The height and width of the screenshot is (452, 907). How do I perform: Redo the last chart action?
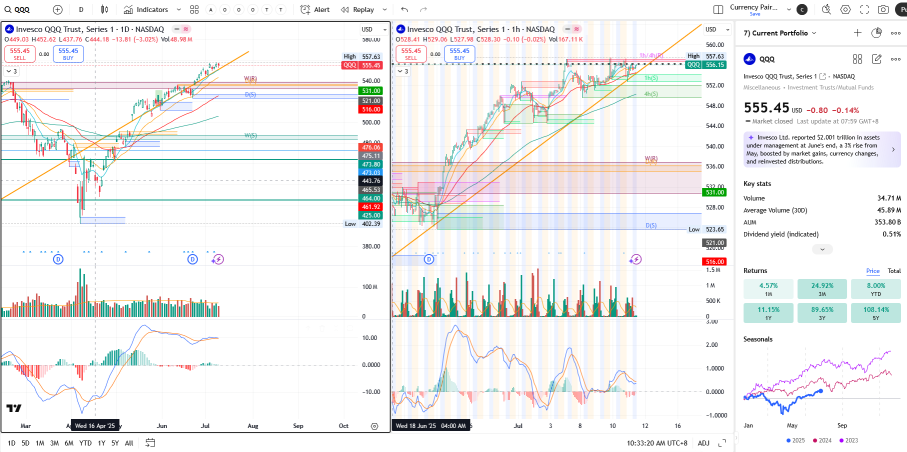(423, 10)
